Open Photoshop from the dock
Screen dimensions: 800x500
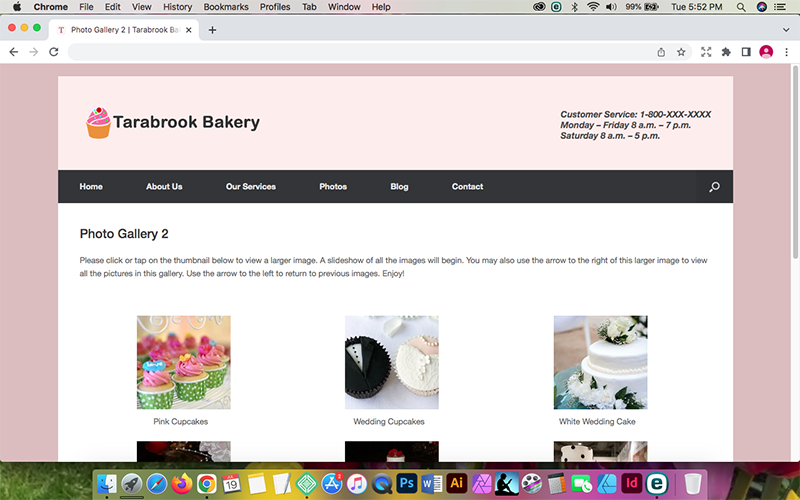(407, 483)
